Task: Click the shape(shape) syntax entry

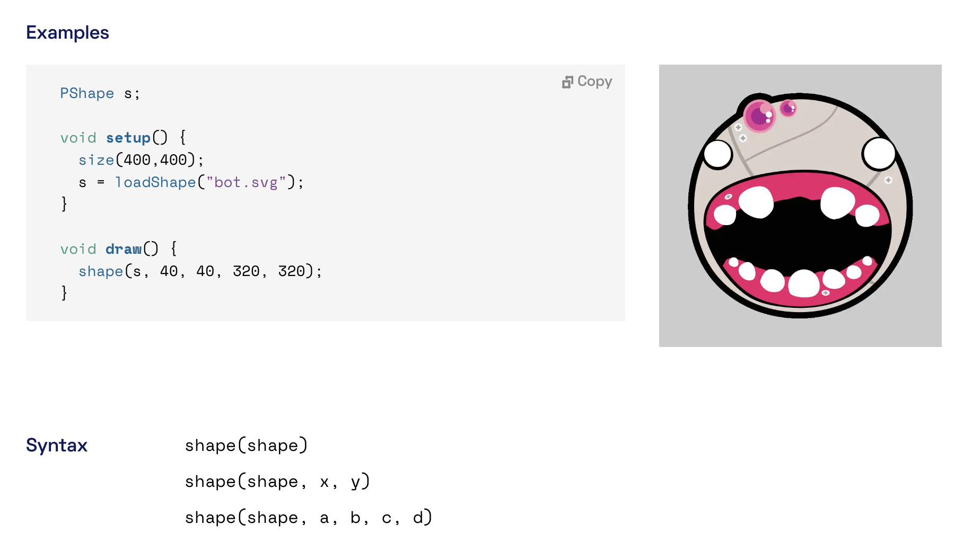Action: point(246,446)
